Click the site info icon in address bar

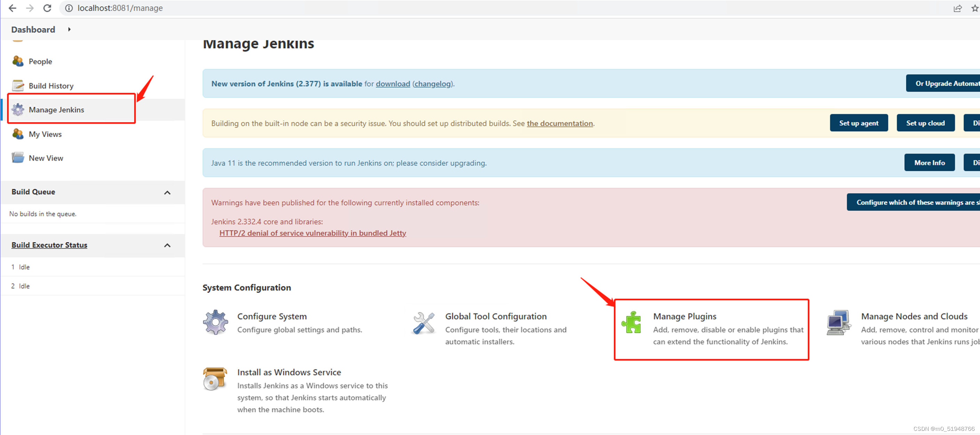tap(69, 8)
